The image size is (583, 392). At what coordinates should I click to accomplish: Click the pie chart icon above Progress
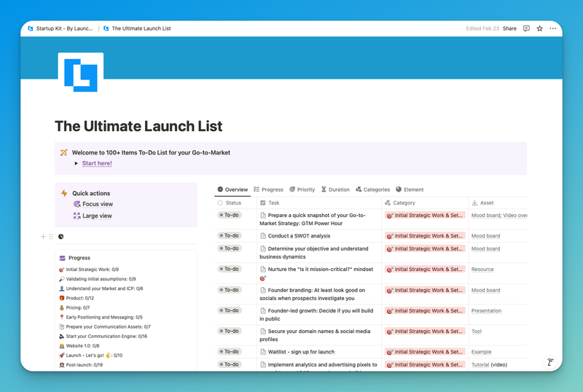click(61, 237)
